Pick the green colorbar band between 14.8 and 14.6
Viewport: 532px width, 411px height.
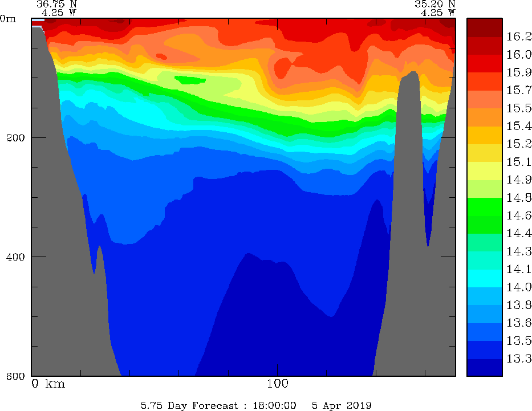485,206
